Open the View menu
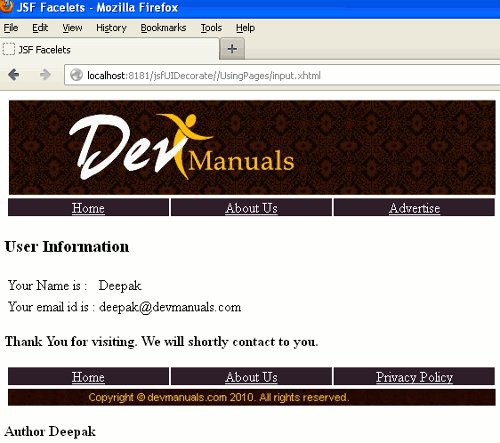Viewport: 500px width, 443px height. [72, 28]
